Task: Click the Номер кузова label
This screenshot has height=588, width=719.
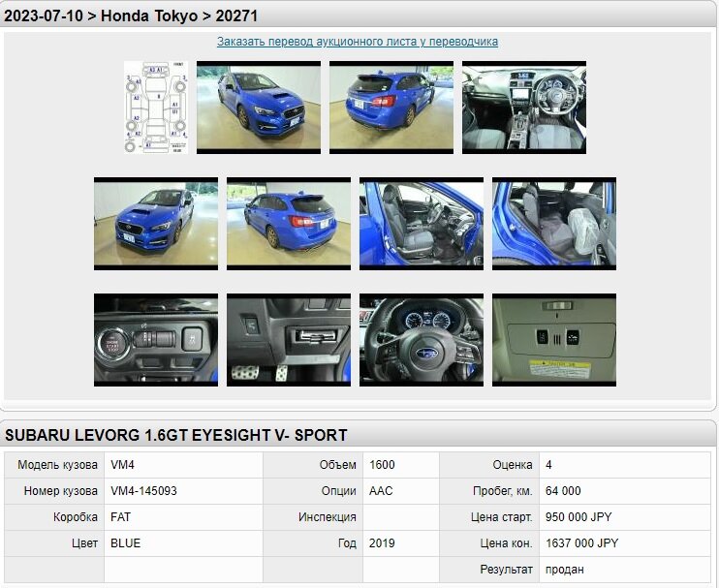Action: 60,491
